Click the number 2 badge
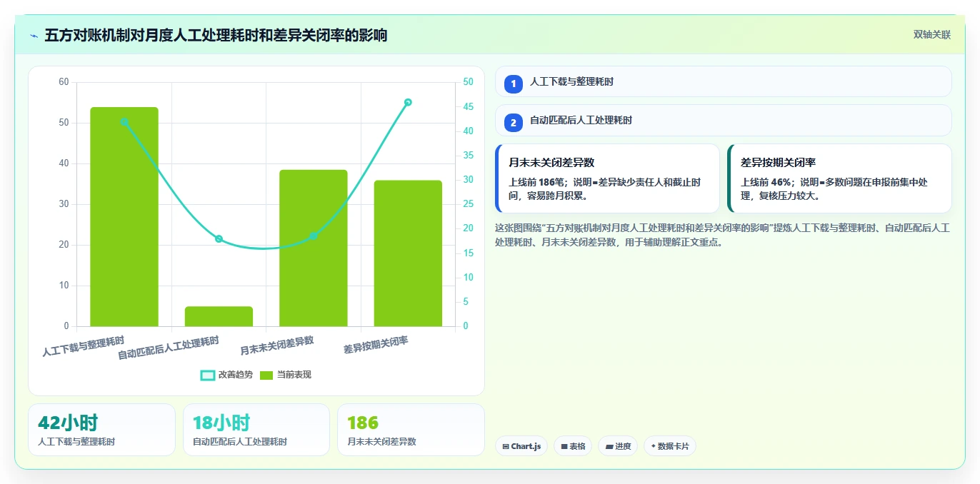 click(x=514, y=122)
